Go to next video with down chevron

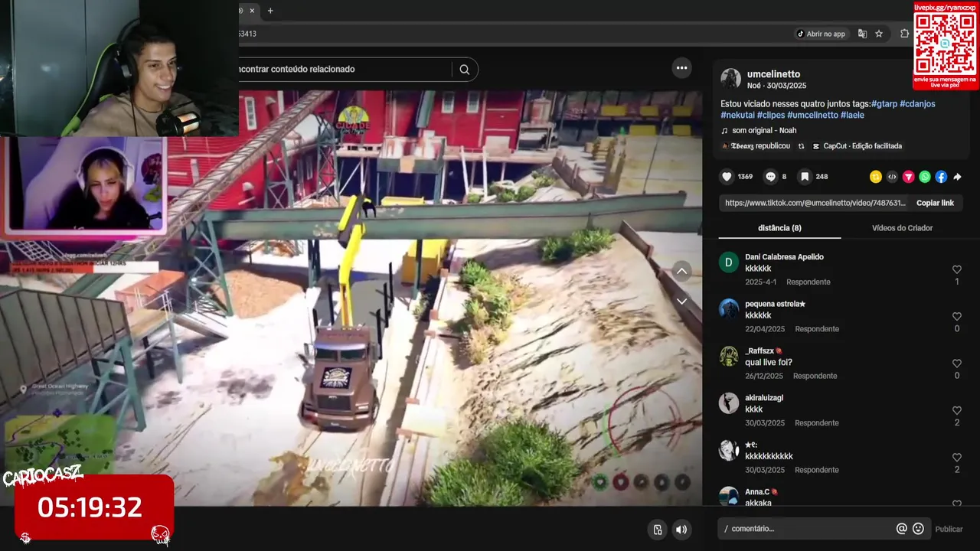click(x=681, y=302)
